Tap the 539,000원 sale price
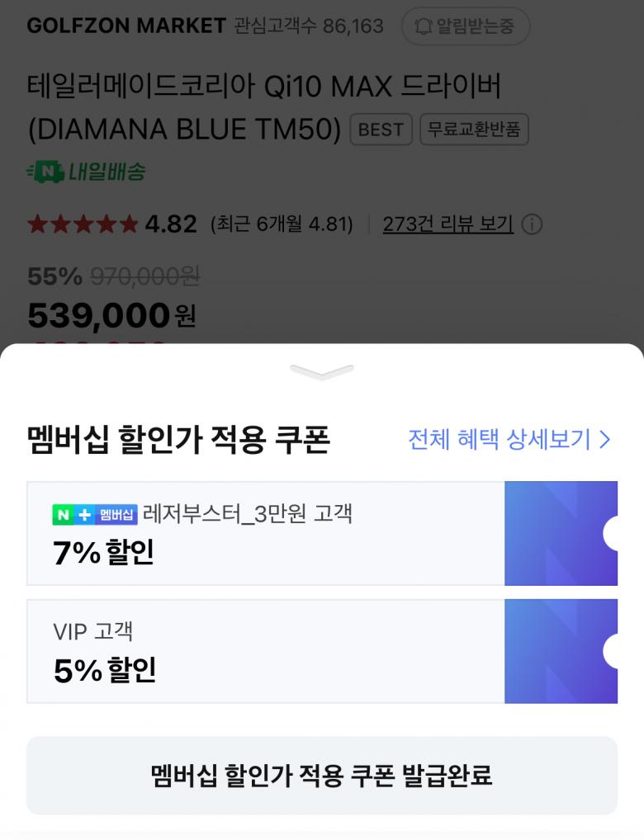Viewport: 644px width, 840px height. (111, 315)
